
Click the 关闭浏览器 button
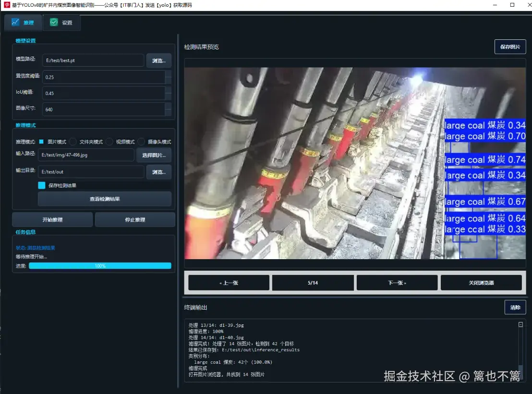coord(481,283)
